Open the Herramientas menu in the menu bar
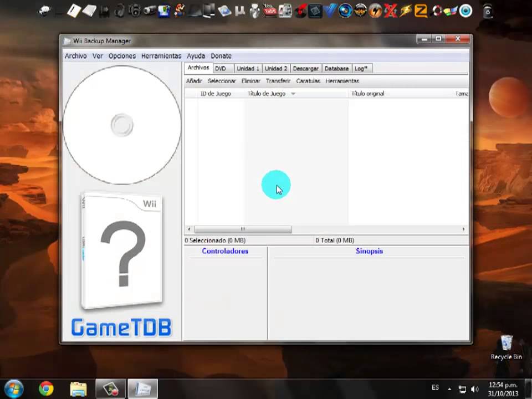This screenshot has height=399, width=532. click(x=161, y=56)
